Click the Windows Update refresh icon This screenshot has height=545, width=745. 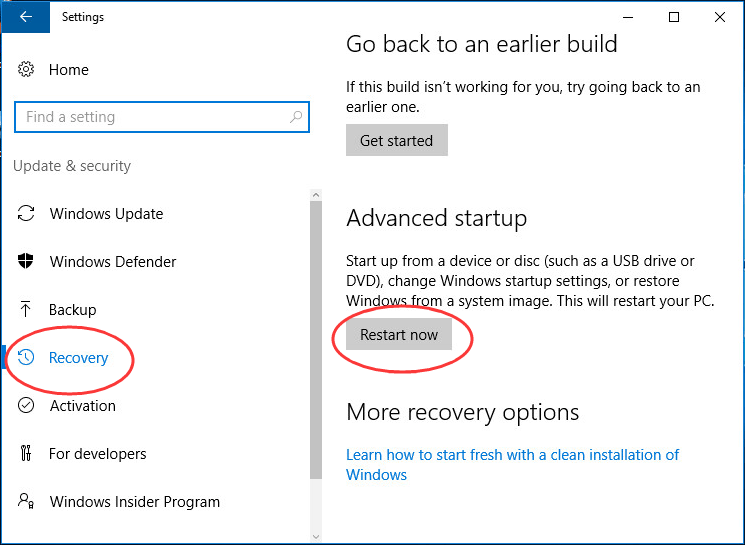point(26,214)
